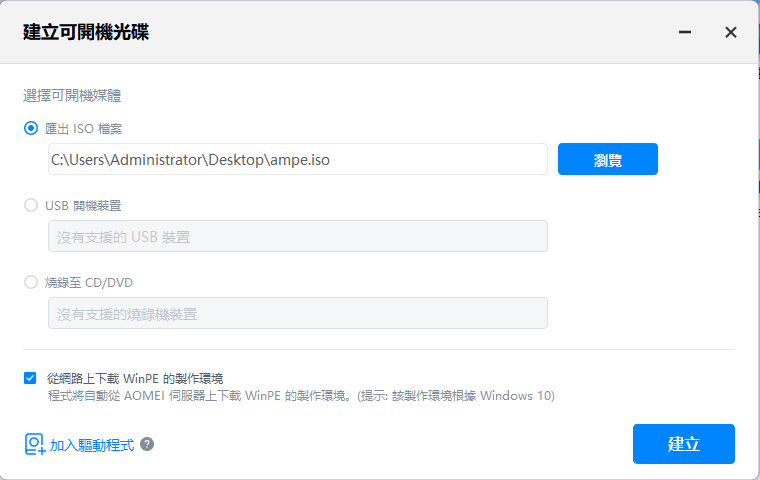Close the 建立可開機光碟 dialog
Viewport: 760px width, 480px height.
point(731,32)
